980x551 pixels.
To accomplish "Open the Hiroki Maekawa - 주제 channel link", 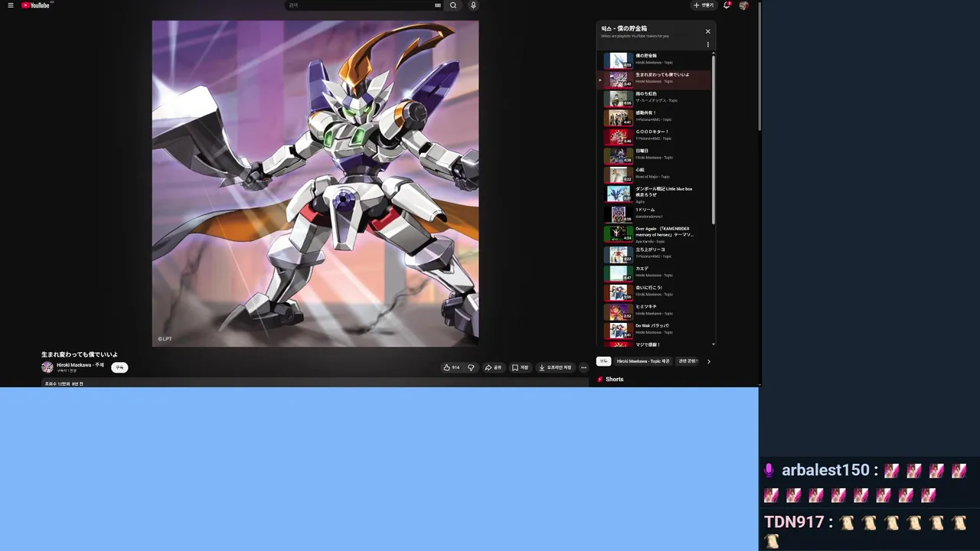I will (x=80, y=365).
